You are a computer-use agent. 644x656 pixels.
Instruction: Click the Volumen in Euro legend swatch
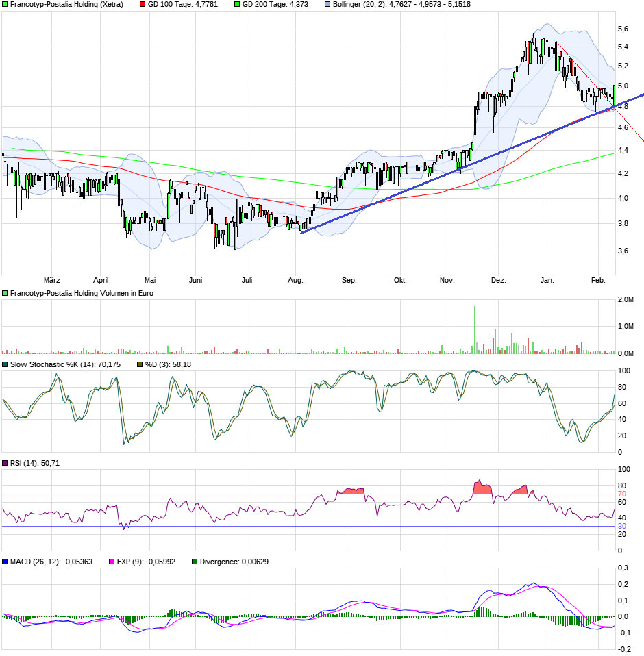click(5, 293)
